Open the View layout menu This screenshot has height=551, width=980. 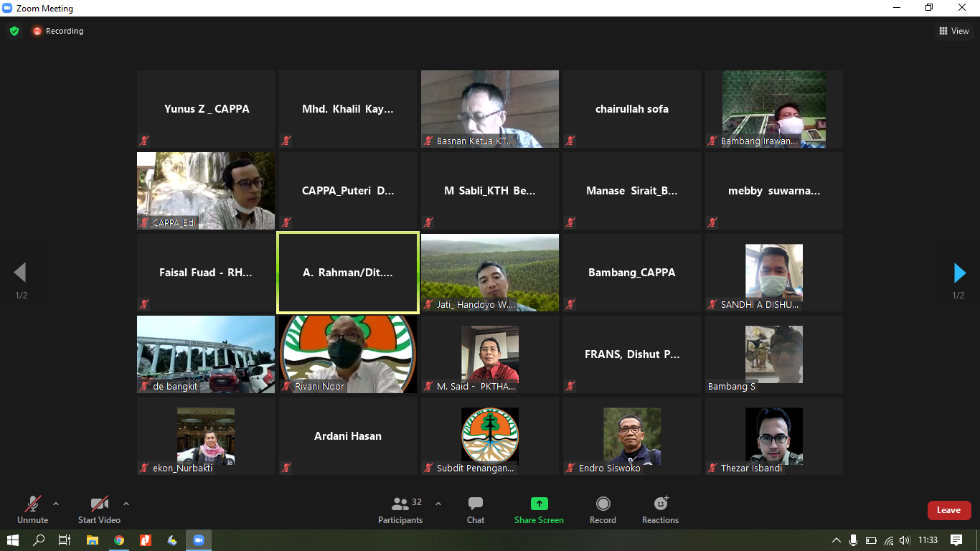[x=954, y=31]
